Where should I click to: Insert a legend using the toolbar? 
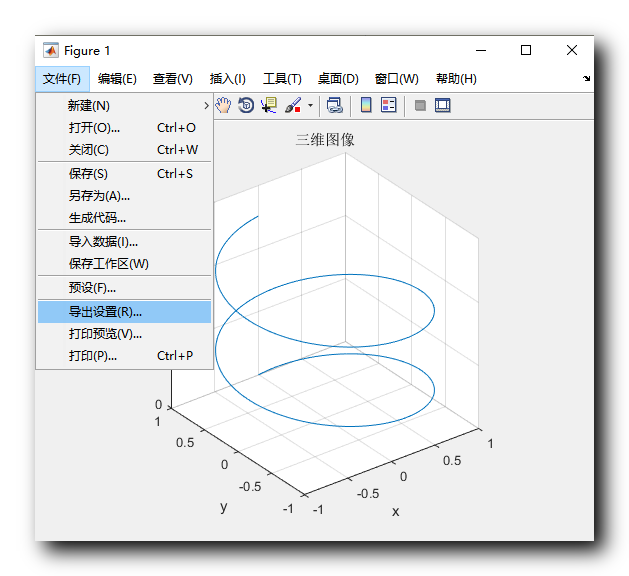(x=388, y=105)
